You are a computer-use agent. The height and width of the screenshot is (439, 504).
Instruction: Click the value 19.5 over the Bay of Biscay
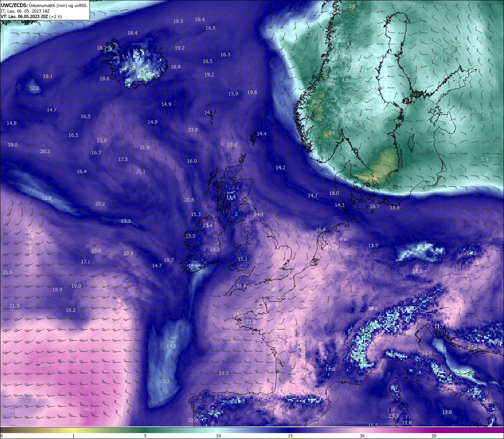tap(224, 373)
